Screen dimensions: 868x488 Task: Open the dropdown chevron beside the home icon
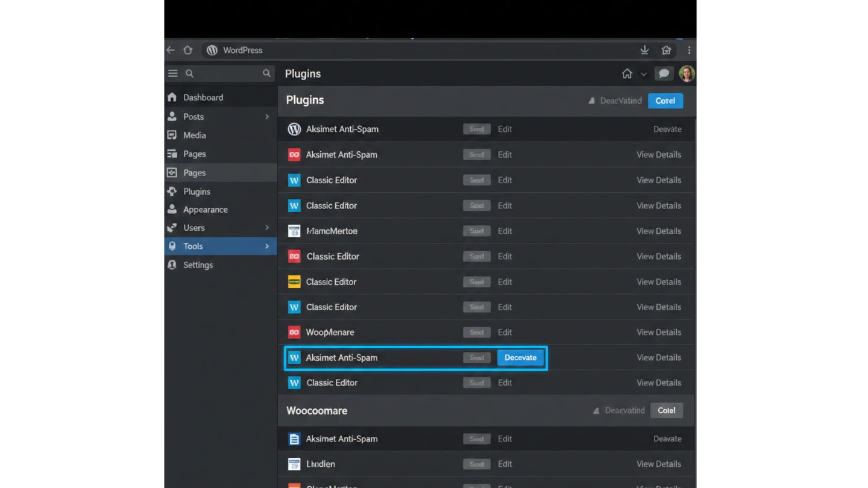(644, 74)
